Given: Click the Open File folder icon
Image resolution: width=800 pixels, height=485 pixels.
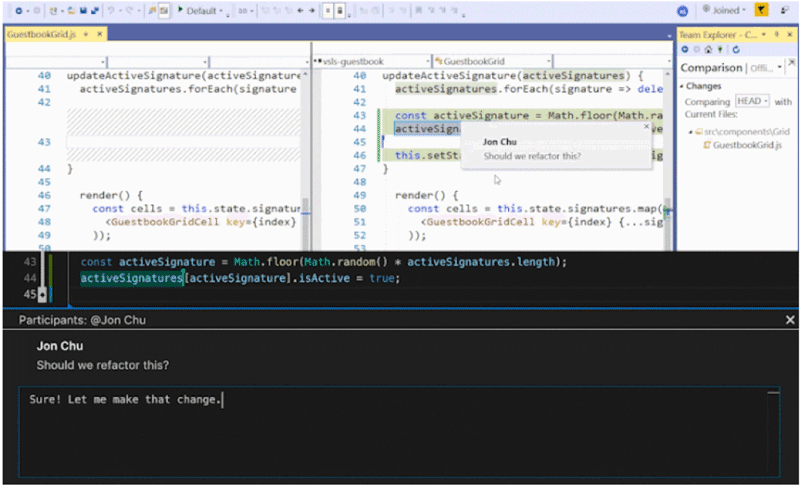Looking at the screenshot, I should [71, 11].
